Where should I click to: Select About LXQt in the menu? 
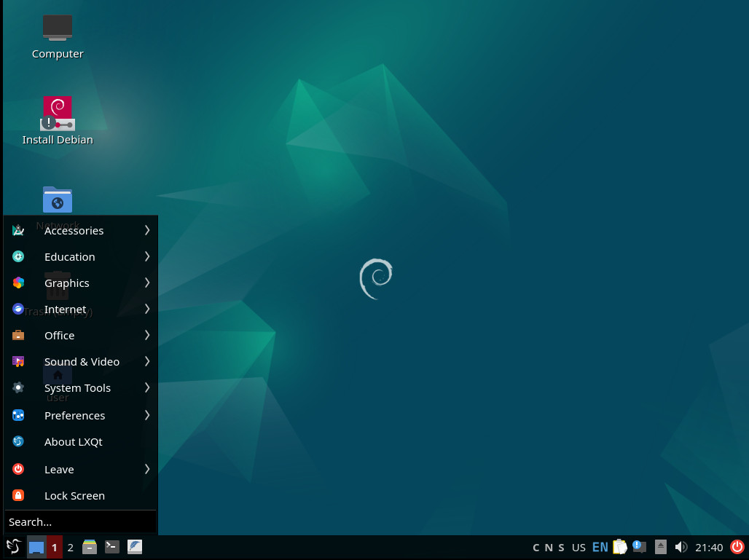coord(81,442)
